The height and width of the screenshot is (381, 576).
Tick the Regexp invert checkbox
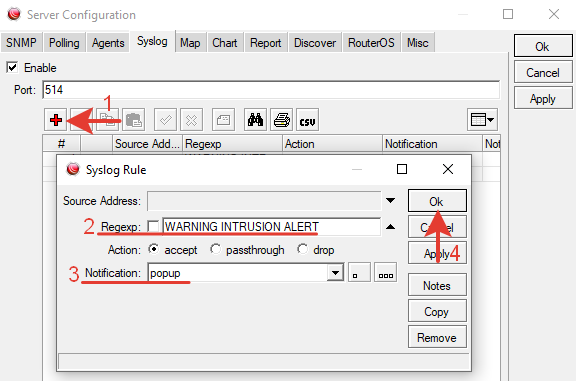pyautogui.click(x=153, y=226)
